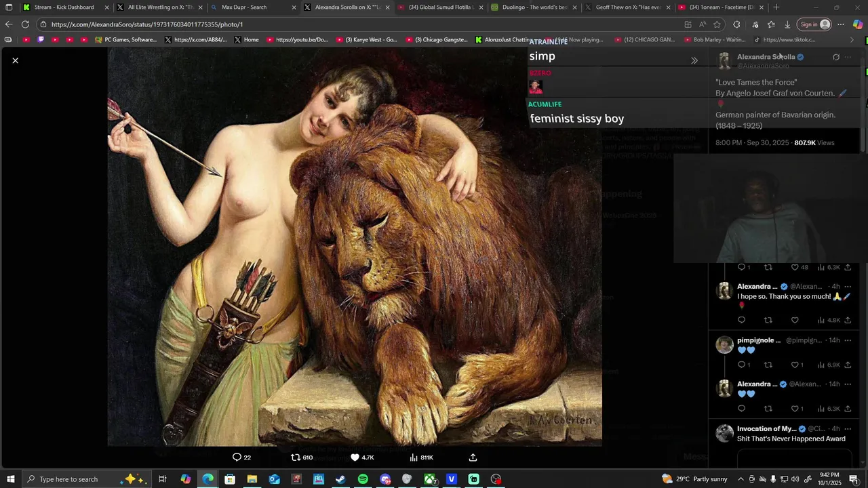
Task: Open Alexandra Sorolla's profile name link
Action: (x=766, y=57)
